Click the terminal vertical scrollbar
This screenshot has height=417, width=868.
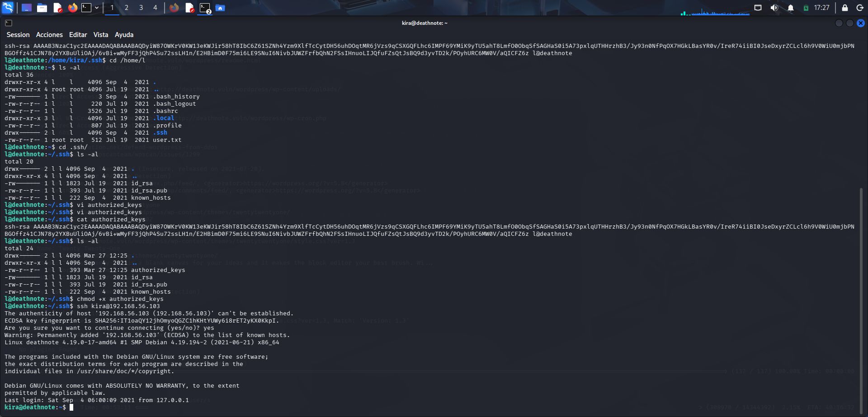[x=861, y=298]
